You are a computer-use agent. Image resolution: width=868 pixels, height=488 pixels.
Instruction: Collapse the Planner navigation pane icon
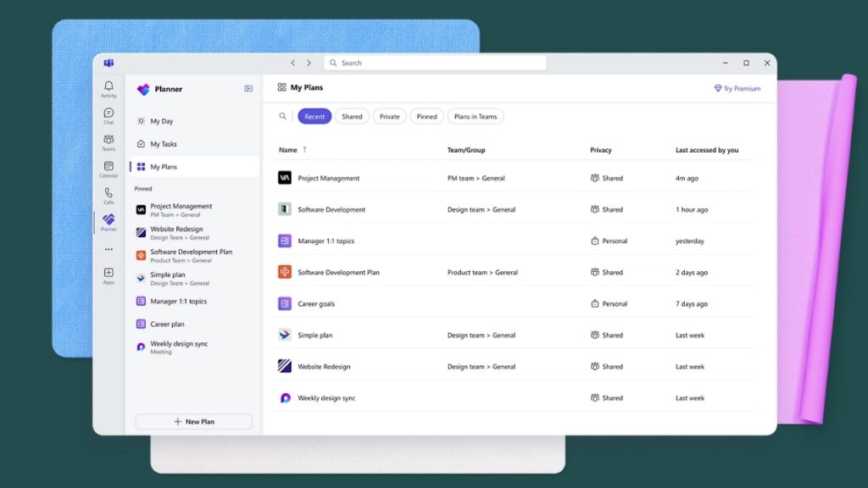(248, 88)
